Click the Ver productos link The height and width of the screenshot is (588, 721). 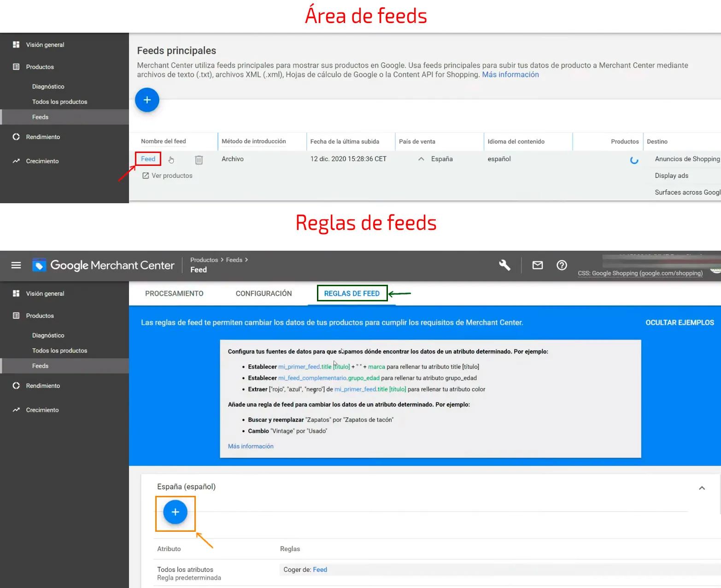click(x=172, y=176)
